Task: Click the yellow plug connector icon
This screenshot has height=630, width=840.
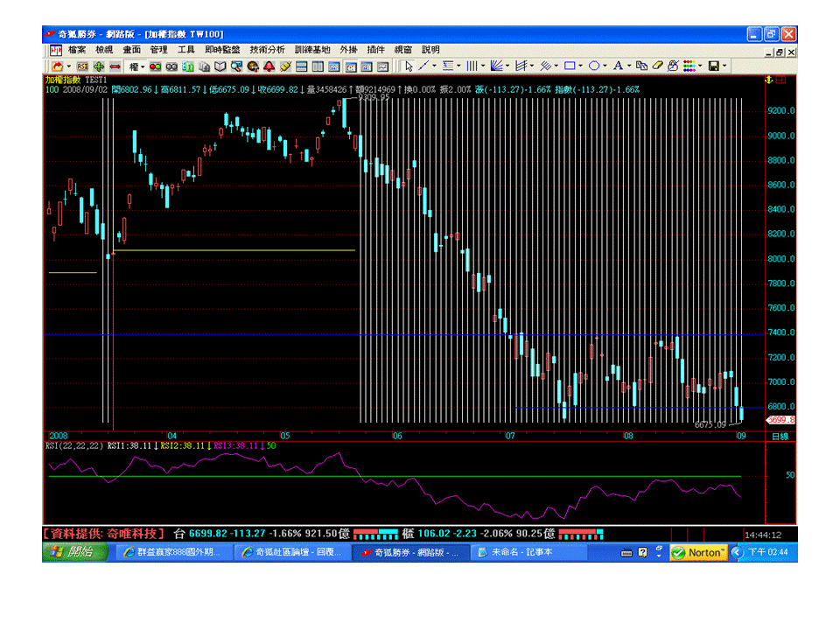Action: pos(285,66)
